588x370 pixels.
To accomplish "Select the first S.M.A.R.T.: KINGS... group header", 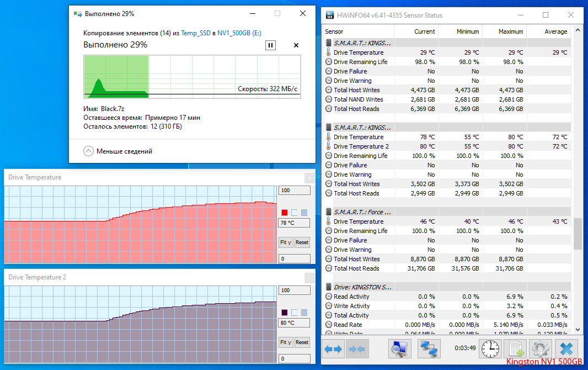I will (447, 43).
